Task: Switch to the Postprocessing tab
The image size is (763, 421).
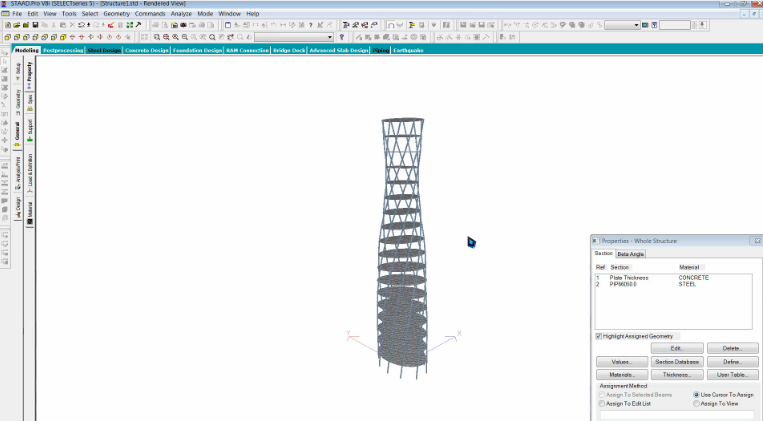Action: [63, 50]
